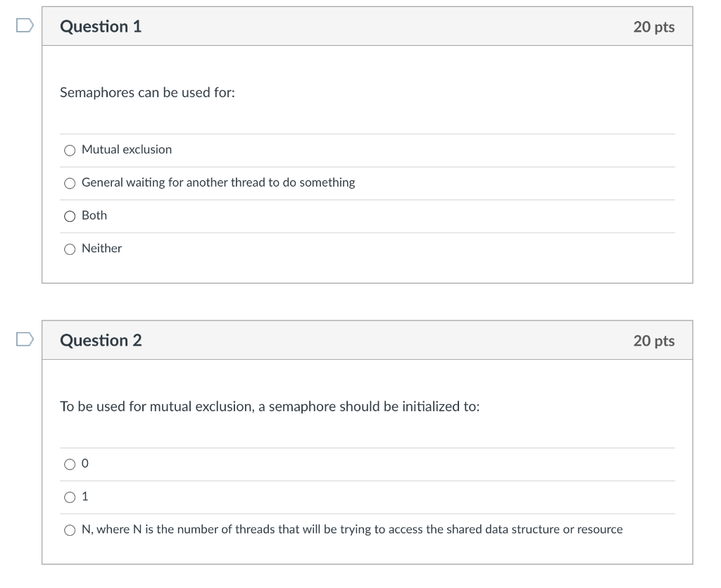
Task: Select radio button for answer 0
Action: (70, 464)
